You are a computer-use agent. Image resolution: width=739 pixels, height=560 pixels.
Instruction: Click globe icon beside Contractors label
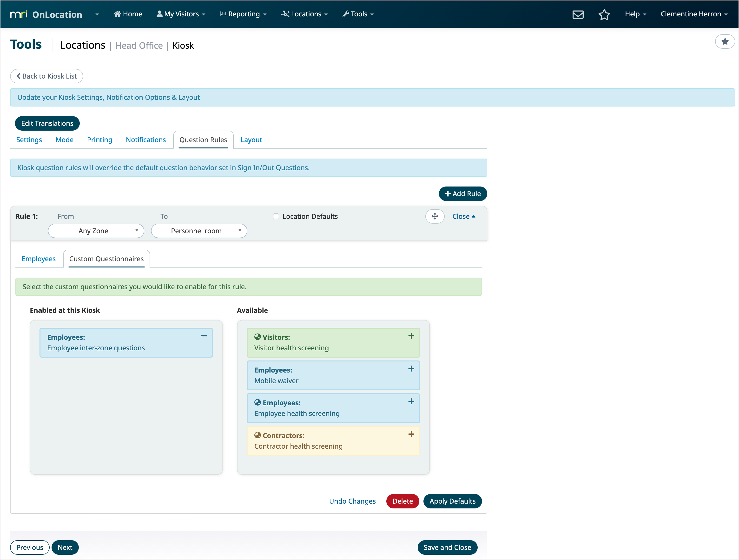257,435
